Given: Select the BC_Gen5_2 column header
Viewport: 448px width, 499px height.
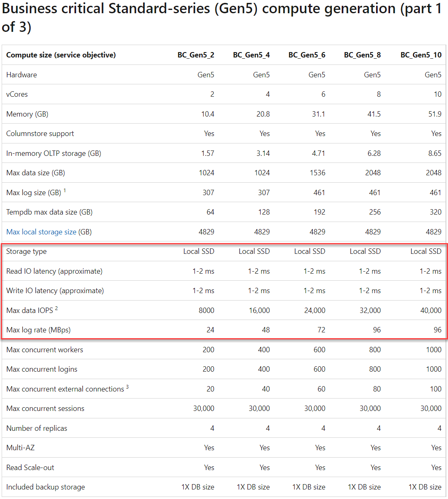Looking at the screenshot, I should (196, 55).
